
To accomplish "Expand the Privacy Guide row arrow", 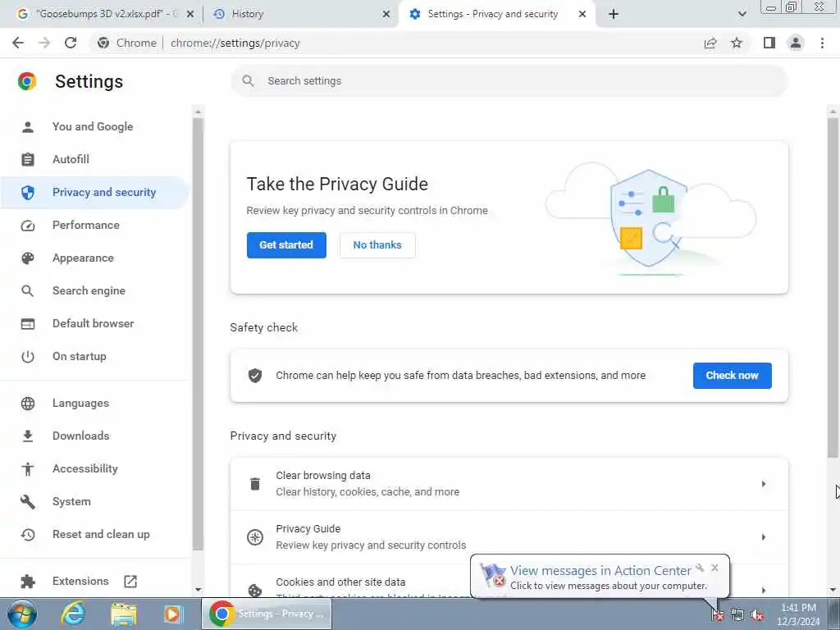I will coord(764,536).
